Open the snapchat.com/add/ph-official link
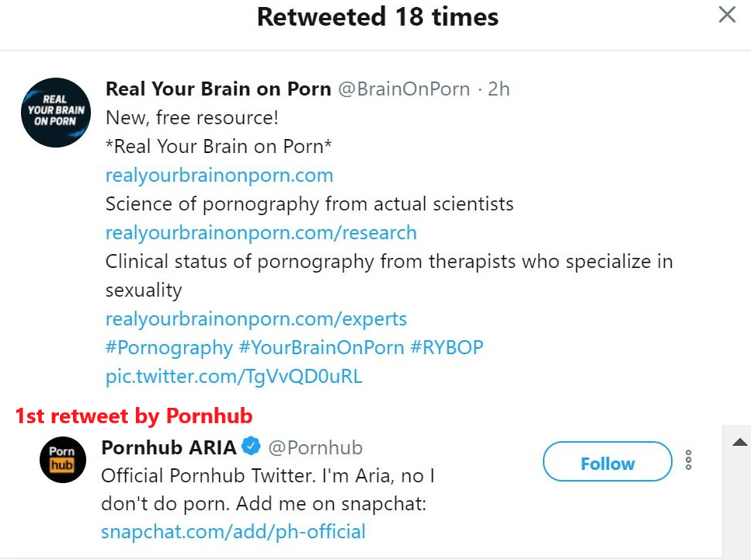Screen dimensions: 751x560 click(233, 532)
